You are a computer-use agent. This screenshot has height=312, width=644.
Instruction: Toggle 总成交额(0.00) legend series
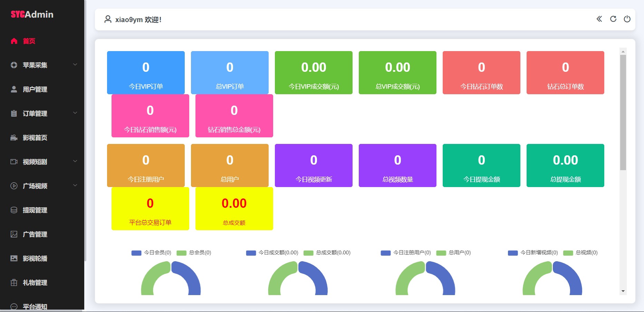327,253
